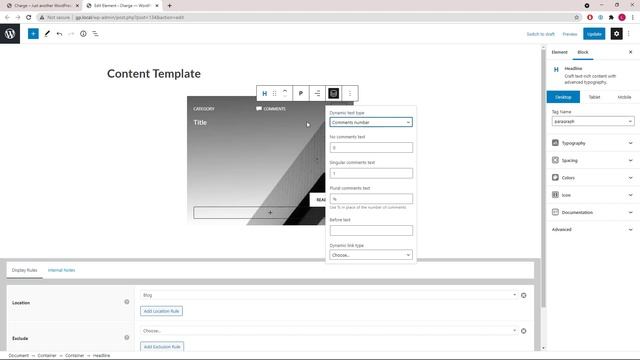Viewport: 640px width, 360px height.
Task: Open the Display Rules tab
Action: 24,270
